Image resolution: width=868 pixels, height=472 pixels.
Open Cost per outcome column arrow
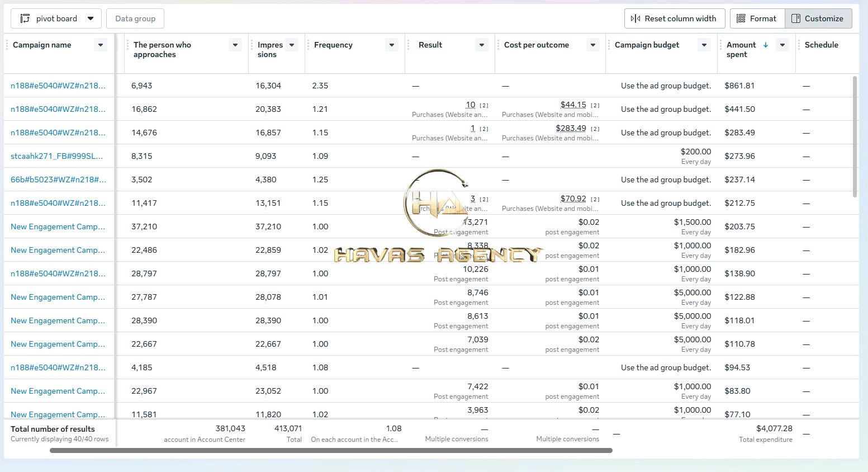click(593, 45)
